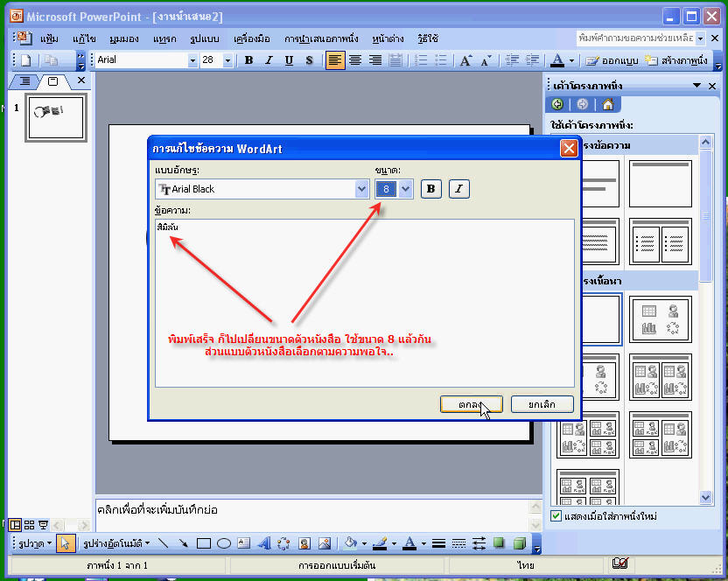Insert a picture from file

tap(325, 542)
